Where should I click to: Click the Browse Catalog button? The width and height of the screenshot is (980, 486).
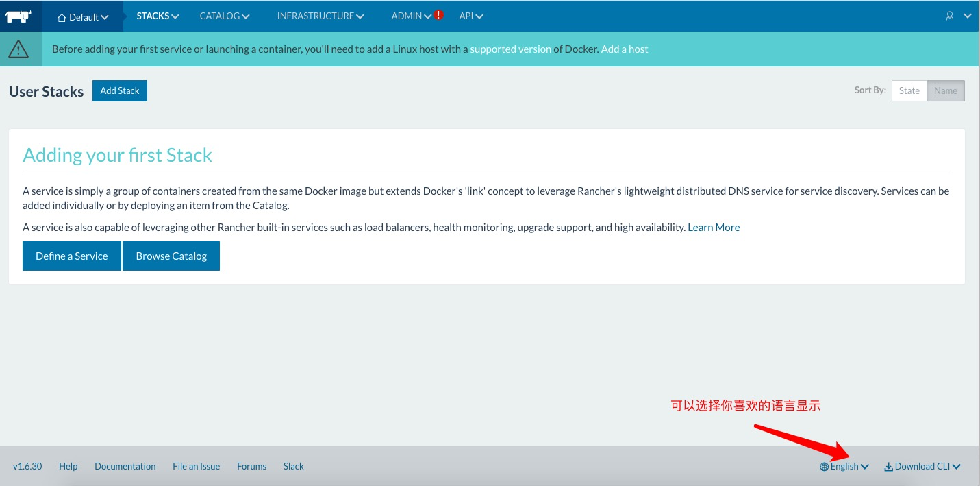point(171,256)
